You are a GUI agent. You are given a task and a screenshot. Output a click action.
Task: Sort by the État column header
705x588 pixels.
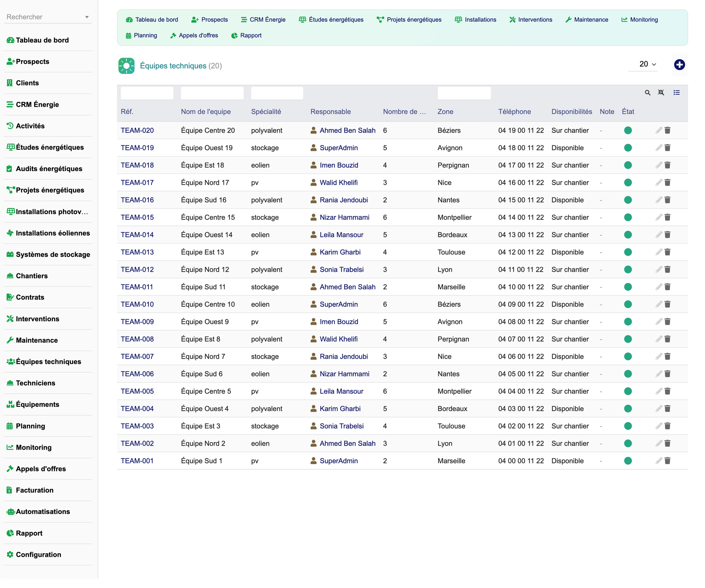[628, 112]
